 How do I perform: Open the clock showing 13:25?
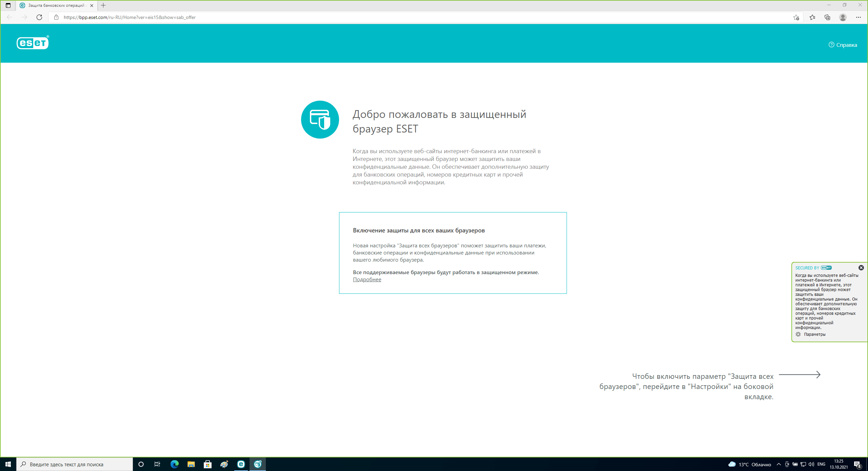(x=839, y=464)
